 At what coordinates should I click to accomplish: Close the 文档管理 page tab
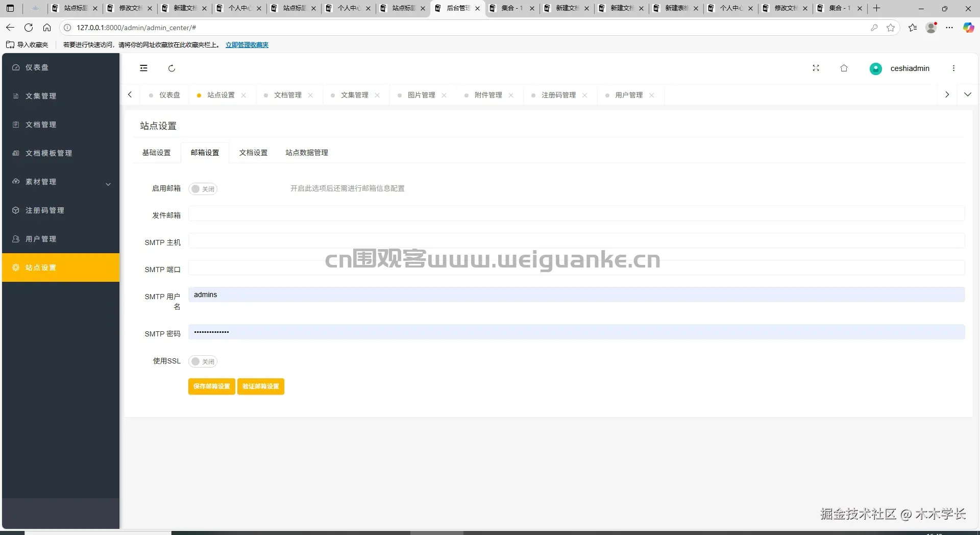point(310,95)
